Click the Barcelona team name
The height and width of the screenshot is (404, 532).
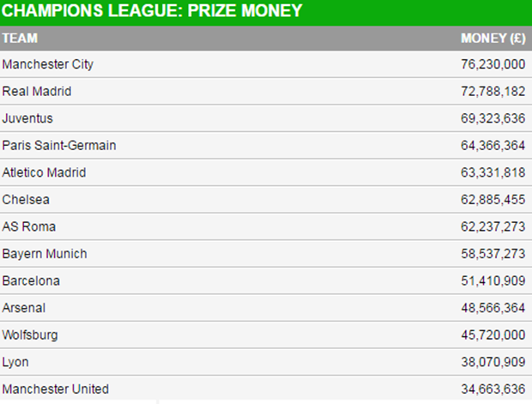point(31,280)
